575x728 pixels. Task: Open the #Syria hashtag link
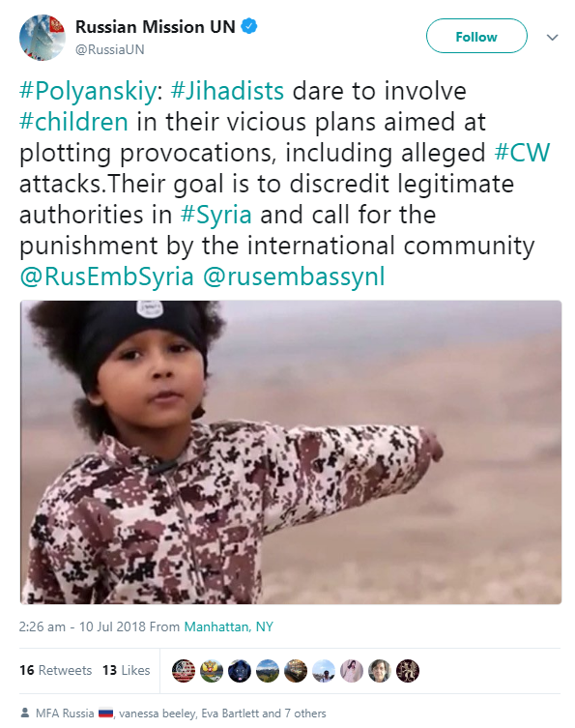point(216,215)
